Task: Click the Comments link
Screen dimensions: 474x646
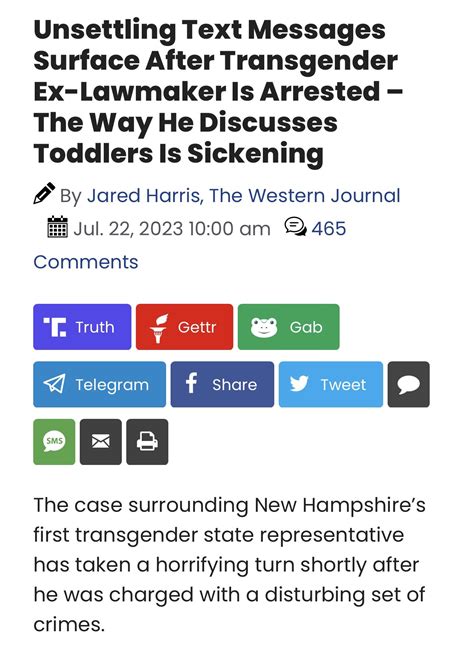Action: (x=86, y=262)
